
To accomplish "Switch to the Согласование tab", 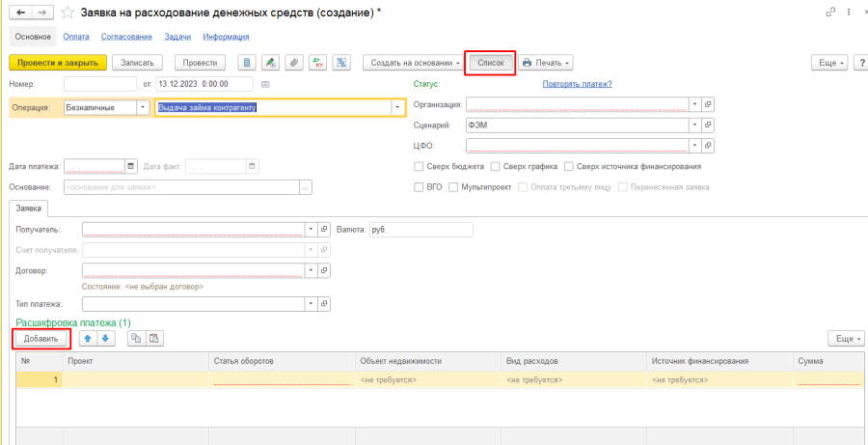I will (125, 37).
